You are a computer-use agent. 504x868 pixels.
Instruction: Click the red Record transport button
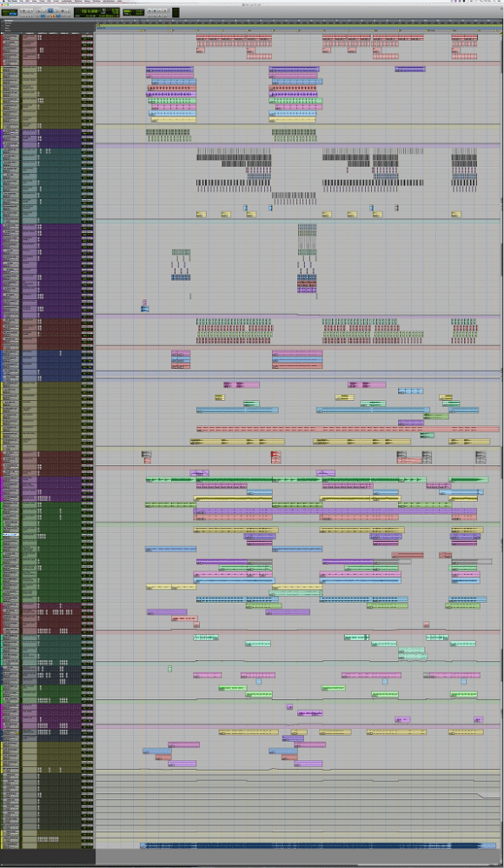(165, 10)
